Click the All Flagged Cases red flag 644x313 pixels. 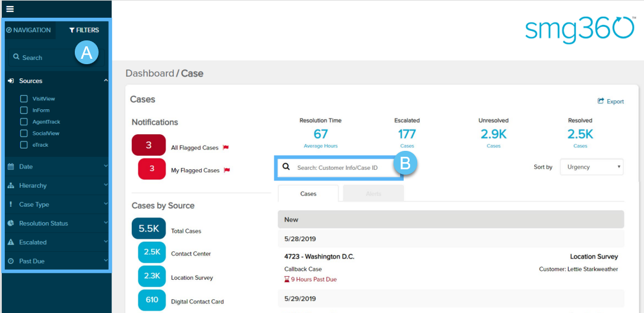pos(226,147)
